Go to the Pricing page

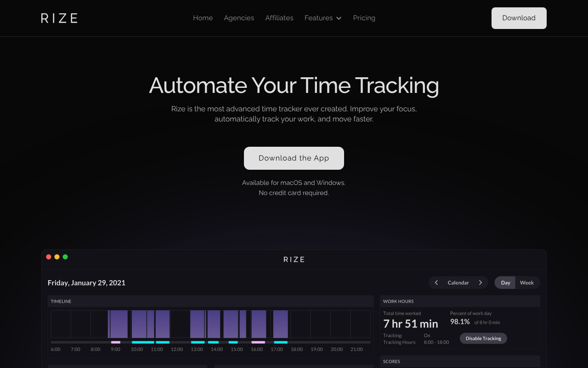(x=364, y=18)
